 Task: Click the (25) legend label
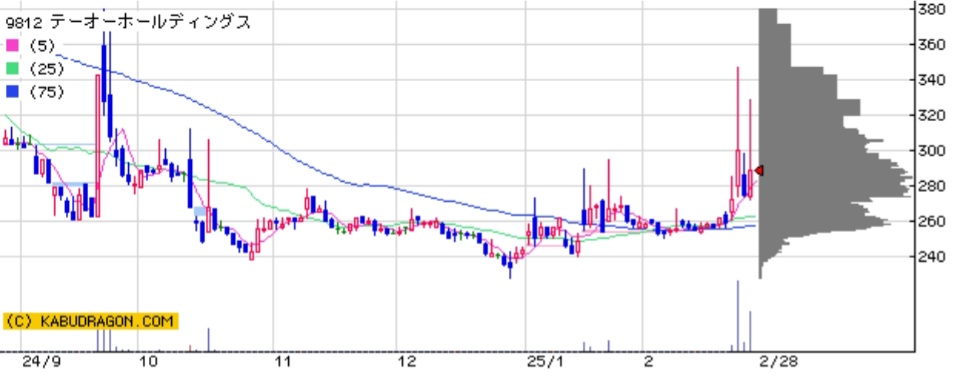tap(47, 69)
